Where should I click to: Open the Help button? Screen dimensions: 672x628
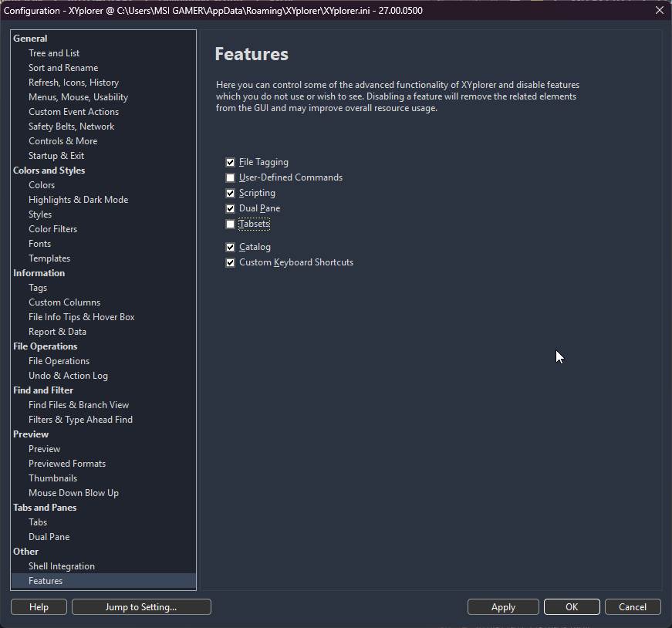[39, 607]
